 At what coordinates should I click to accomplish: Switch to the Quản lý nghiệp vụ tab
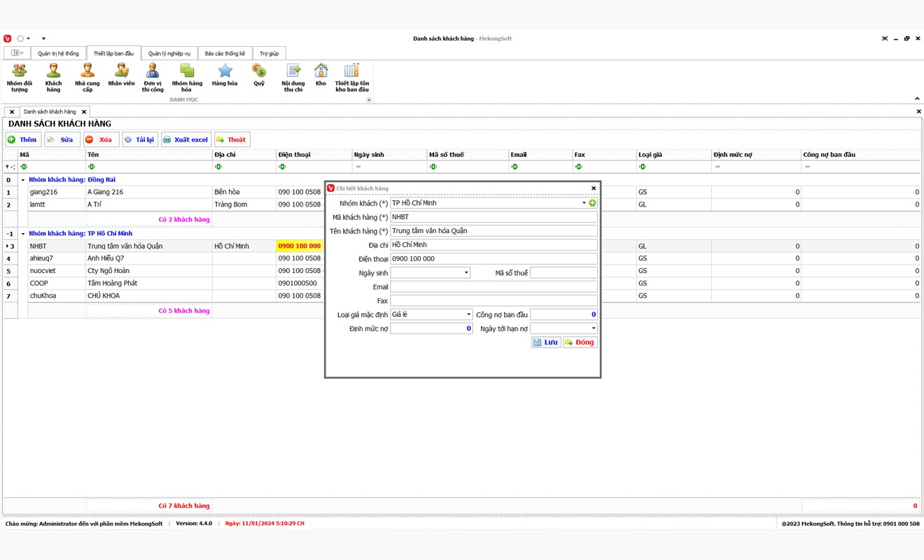click(x=169, y=53)
